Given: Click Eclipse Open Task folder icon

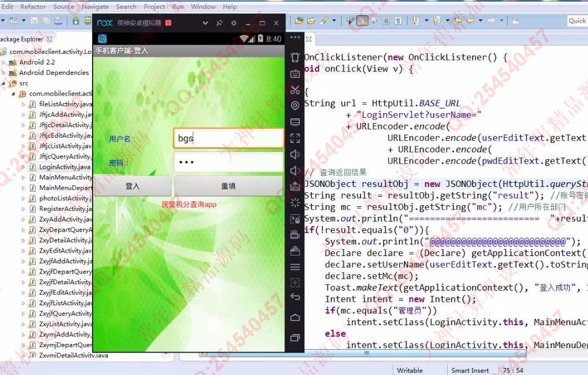Looking at the screenshot, I should [x=311, y=21].
